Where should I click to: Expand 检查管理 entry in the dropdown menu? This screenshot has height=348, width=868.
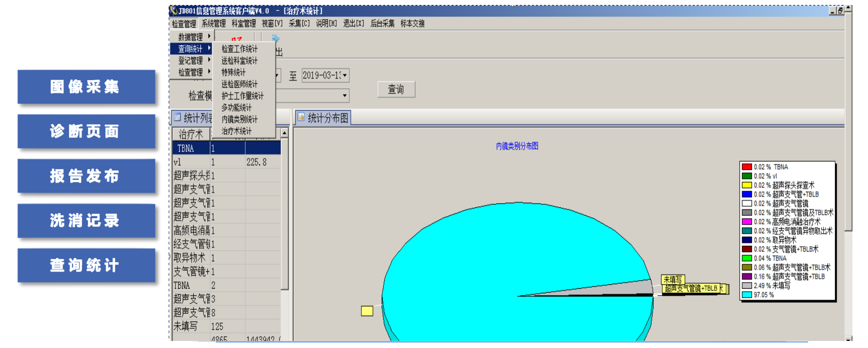tap(191, 72)
